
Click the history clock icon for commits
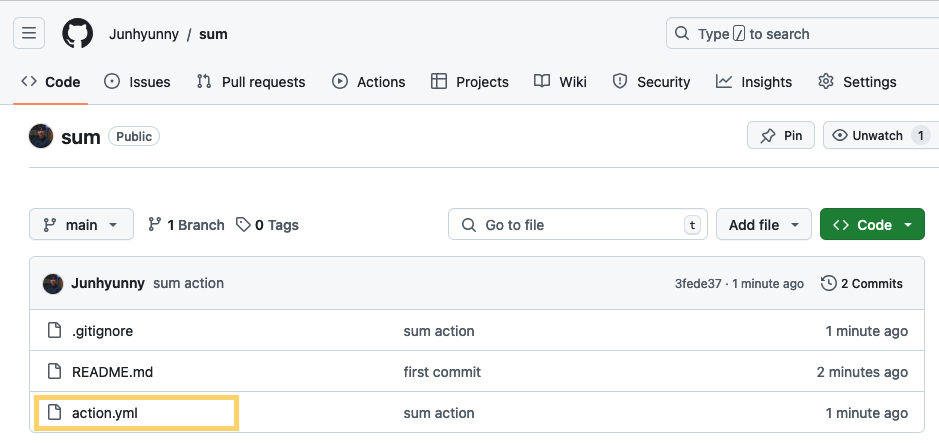pyautogui.click(x=828, y=283)
